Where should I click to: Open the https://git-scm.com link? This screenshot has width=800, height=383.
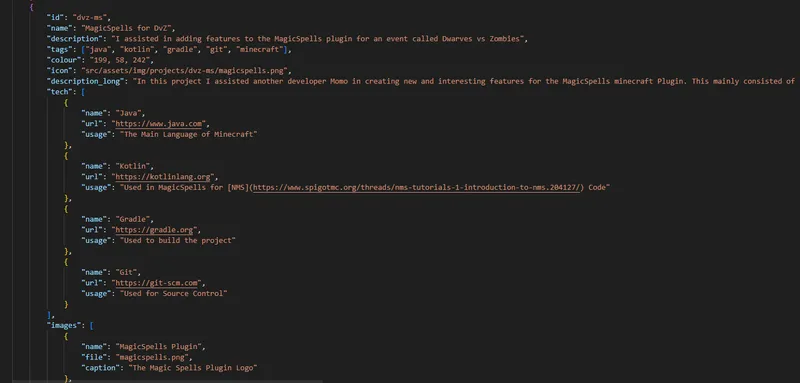[156, 283]
